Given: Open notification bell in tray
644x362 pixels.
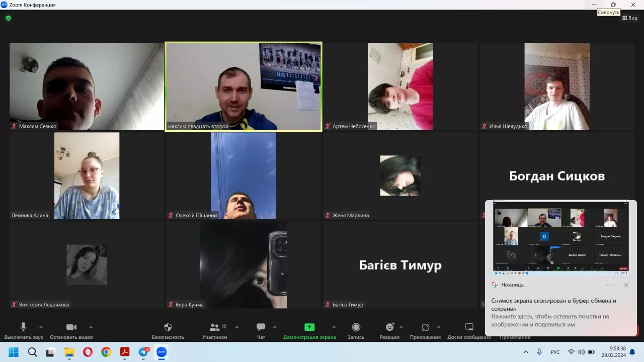Looking at the screenshot, I should pos(633,352).
